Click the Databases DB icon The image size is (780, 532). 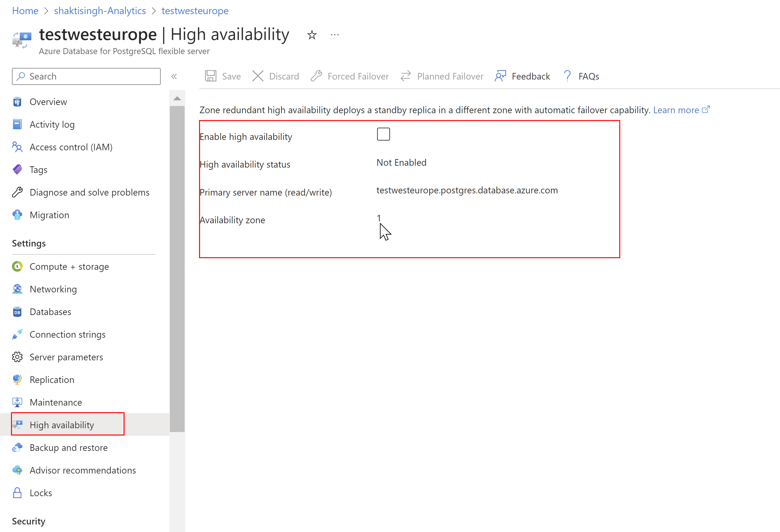17,312
